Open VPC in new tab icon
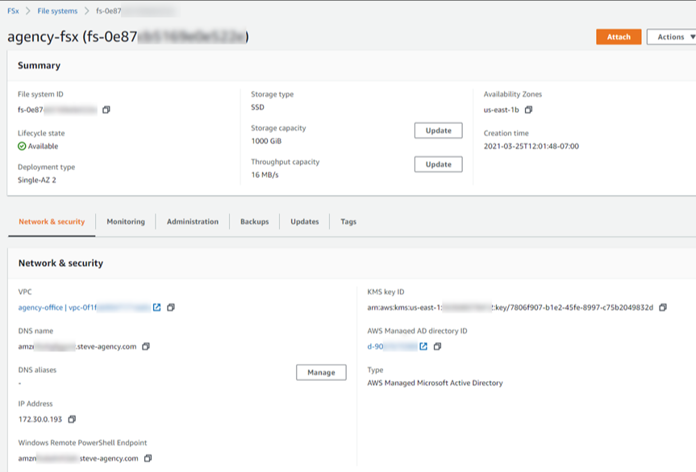Screen dimensions: 696x472 coord(157,308)
